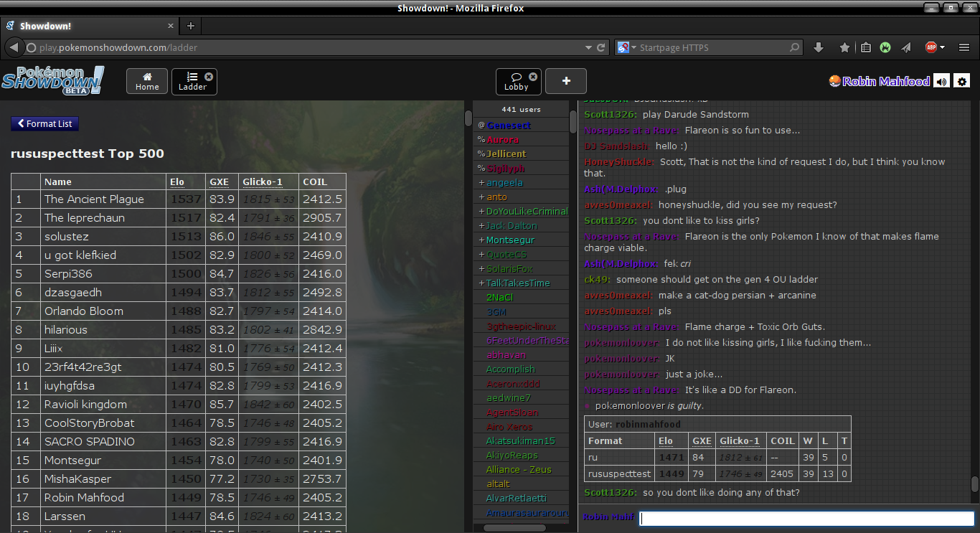Reload the page with the refresh icon
Image resolution: width=980 pixels, height=533 pixels.
601,47
